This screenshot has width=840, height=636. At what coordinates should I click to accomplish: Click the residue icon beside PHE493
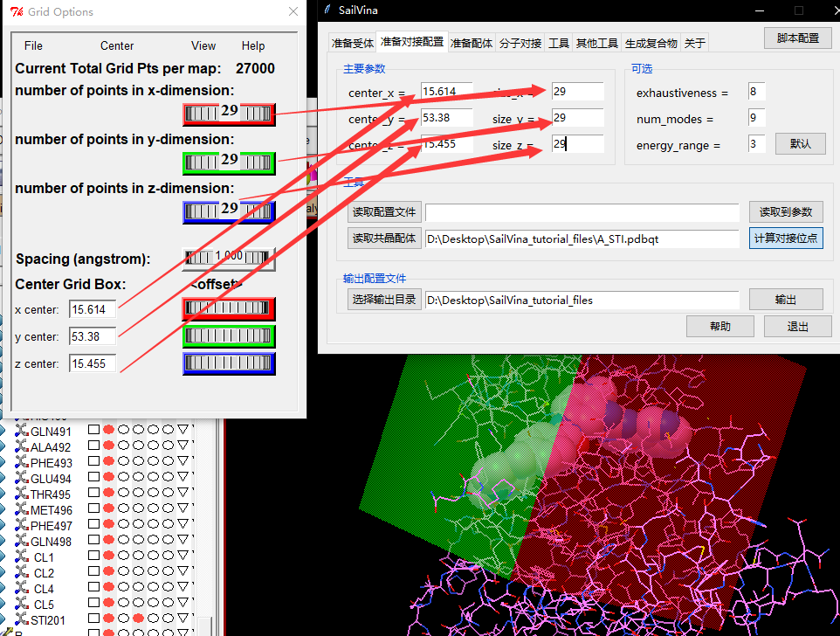point(22,462)
